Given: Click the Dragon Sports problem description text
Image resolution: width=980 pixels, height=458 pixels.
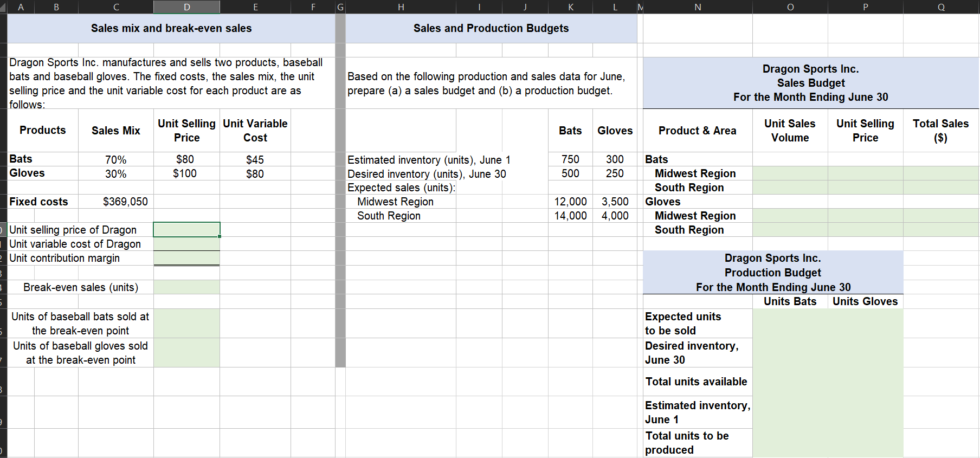Looking at the screenshot, I should [171, 83].
